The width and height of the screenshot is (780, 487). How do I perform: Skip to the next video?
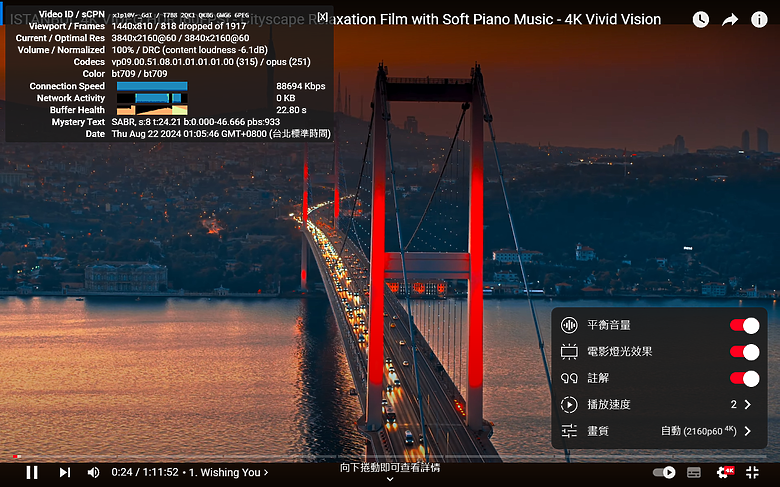point(65,472)
